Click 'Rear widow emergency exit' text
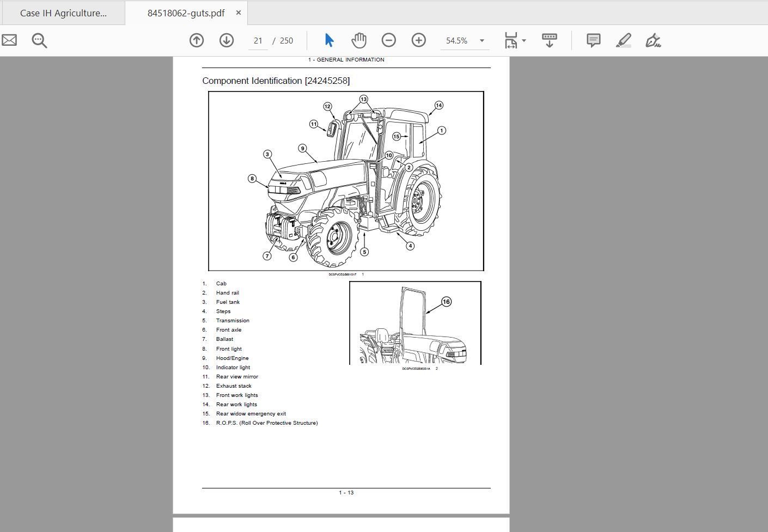This screenshot has width=768, height=532. pyautogui.click(x=251, y=414)
